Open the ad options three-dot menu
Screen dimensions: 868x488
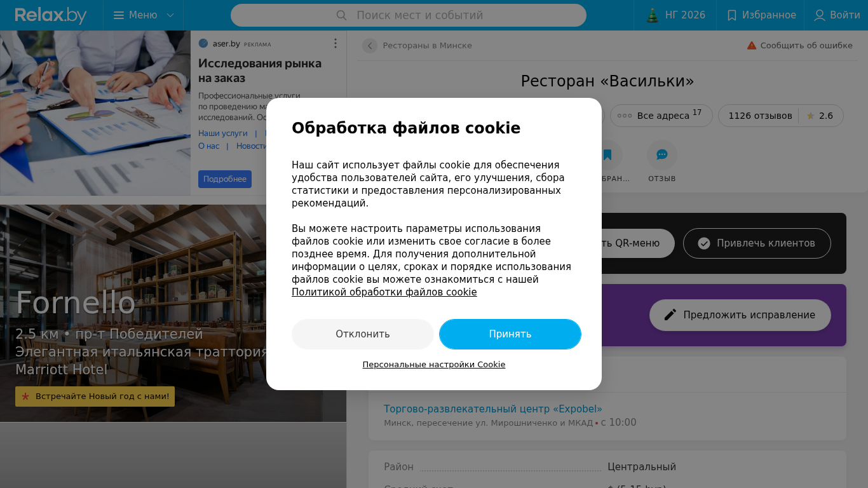tap(336, 43)
